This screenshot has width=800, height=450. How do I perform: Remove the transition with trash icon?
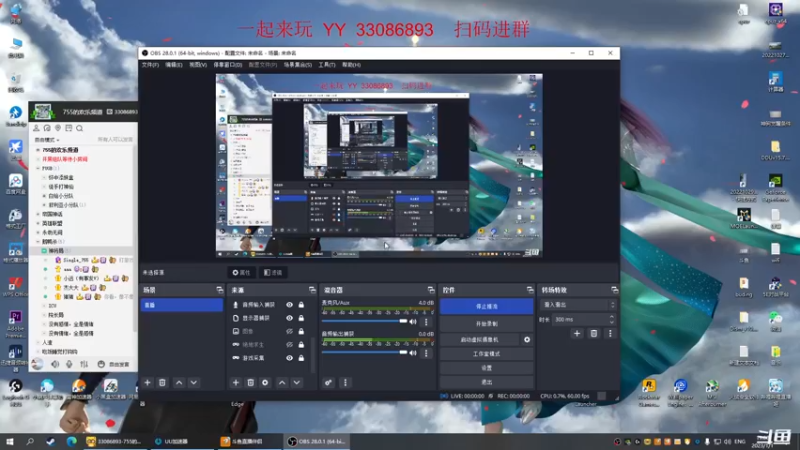point(594,334)
